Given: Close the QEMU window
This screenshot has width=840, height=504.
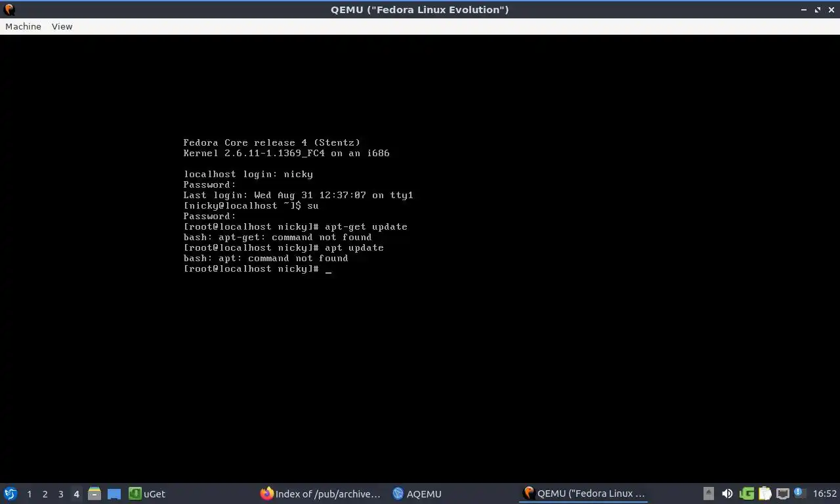Looking at the screenshot, I should click(831, 9).
